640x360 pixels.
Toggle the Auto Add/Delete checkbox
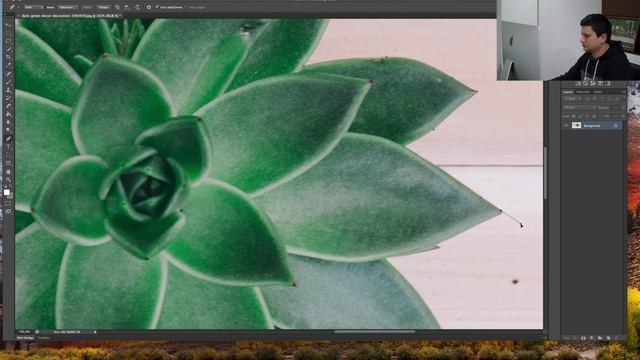pyautogui.click(x=157, y=7)
